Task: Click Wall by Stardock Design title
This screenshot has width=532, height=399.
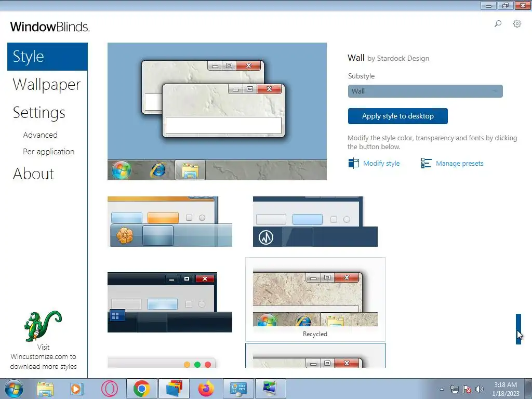Action: click(x=389, y=58)
